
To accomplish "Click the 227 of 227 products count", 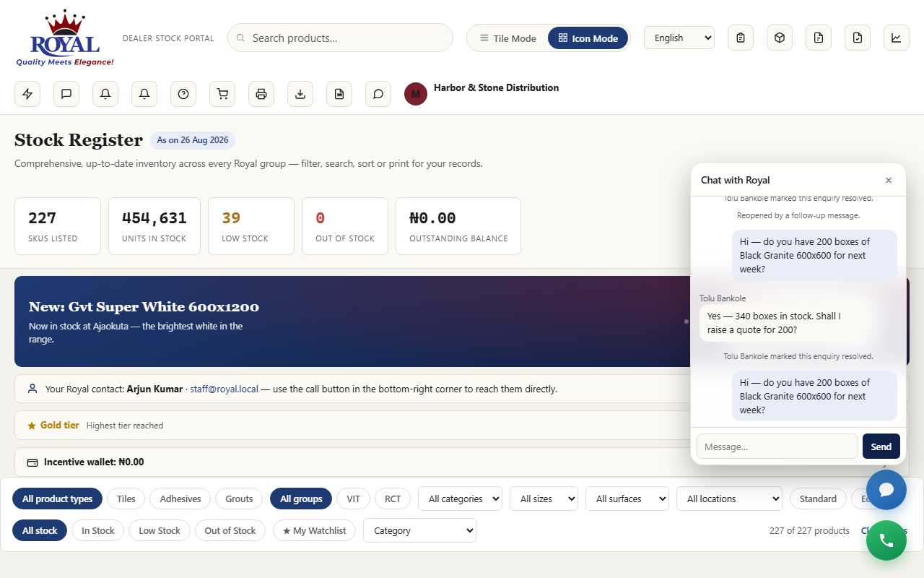I will 809,530.
